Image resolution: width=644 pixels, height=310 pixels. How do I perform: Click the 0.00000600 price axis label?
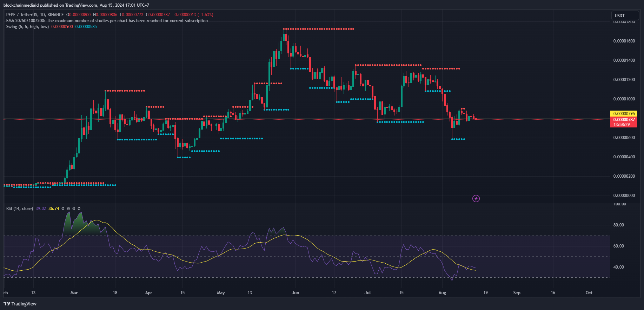pyautogui.click(x=624, y=138)
